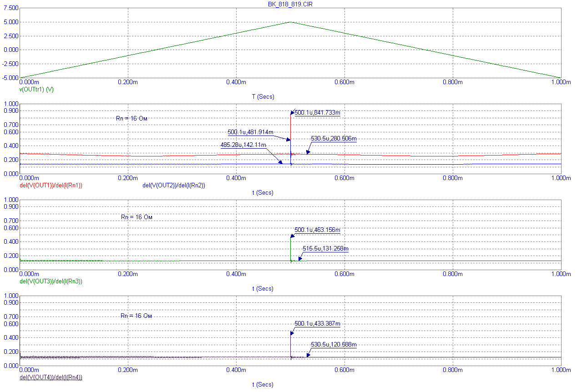Screen dimensions: 577x392
Task: Click the -5.000 value on top plot Y axis
Action: 10,78
